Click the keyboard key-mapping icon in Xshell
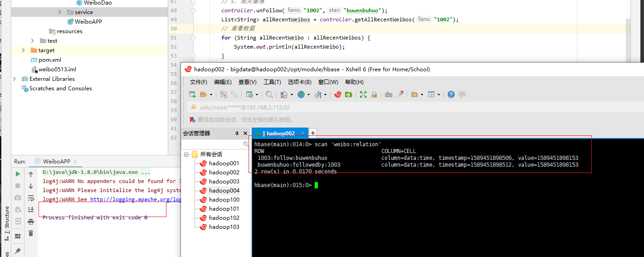644x257 pixels. click(x=389, y=94)
